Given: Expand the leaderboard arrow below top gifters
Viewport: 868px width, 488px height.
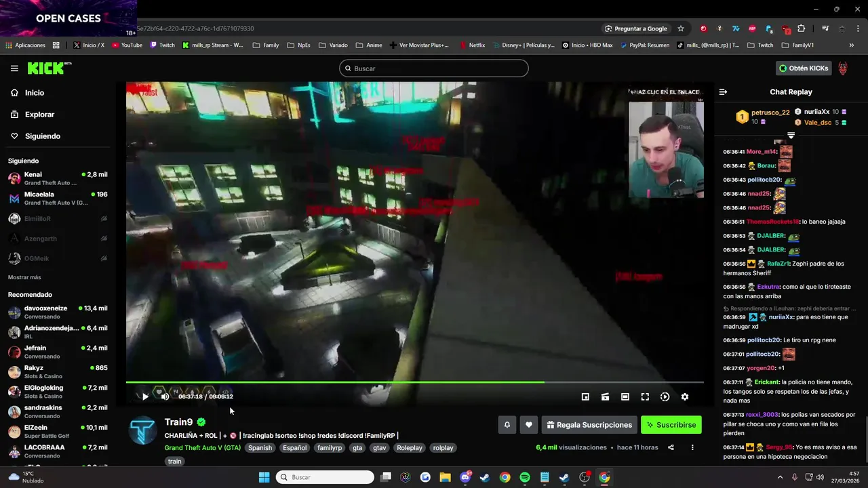Looking at the screenshot, I should pos(791,136).
